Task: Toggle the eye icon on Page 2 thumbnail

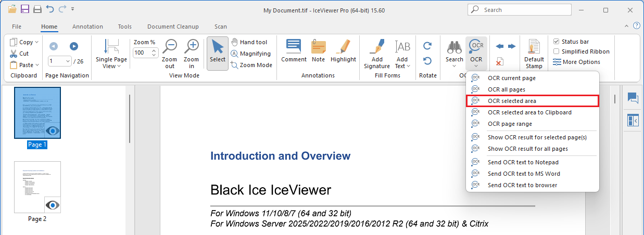Action: (53, 205)
